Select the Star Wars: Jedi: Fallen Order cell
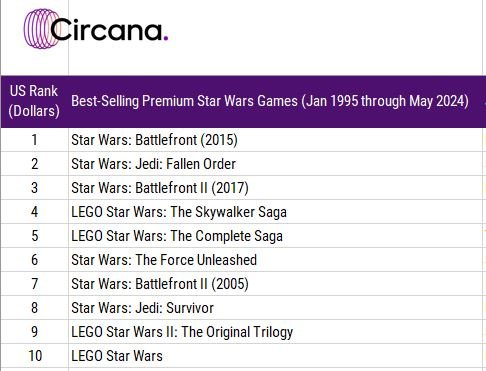Screen dimensions: 486x371 275,164
